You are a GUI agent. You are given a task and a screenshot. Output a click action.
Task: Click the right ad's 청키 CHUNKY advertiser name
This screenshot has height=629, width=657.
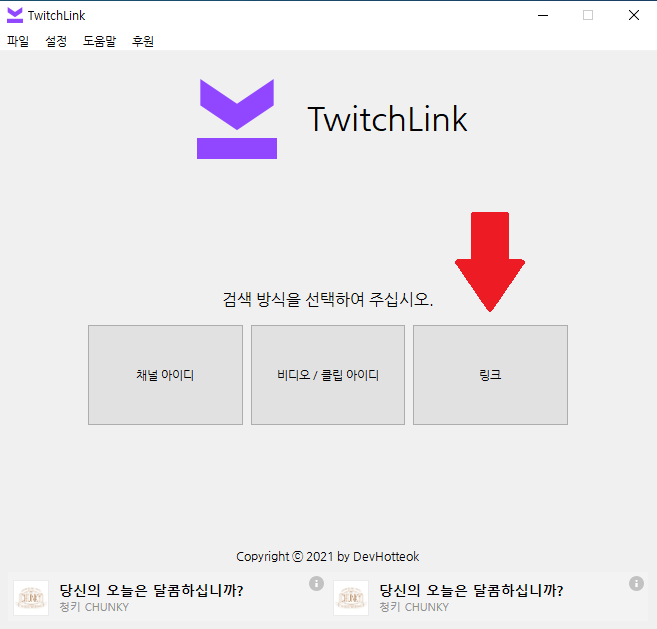click(414, 607)
